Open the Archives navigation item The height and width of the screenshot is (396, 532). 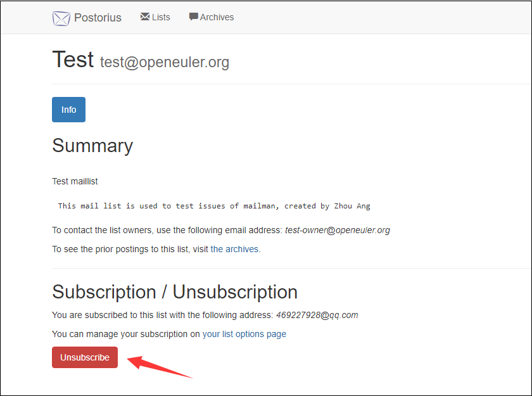pos(217,17)
